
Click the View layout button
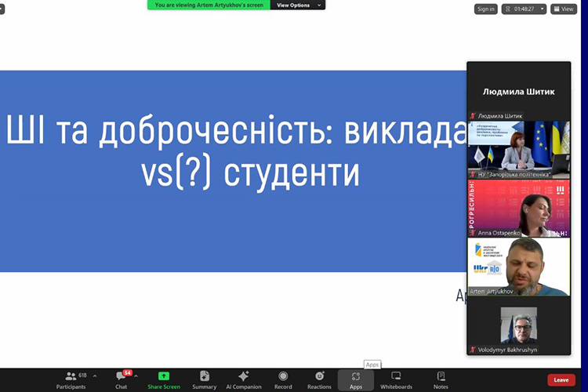point(563,9)
